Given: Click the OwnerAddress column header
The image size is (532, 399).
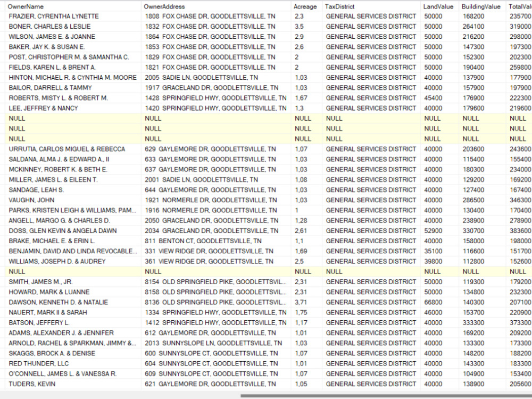Looking at the screenshot, I should tap(216, 6).
